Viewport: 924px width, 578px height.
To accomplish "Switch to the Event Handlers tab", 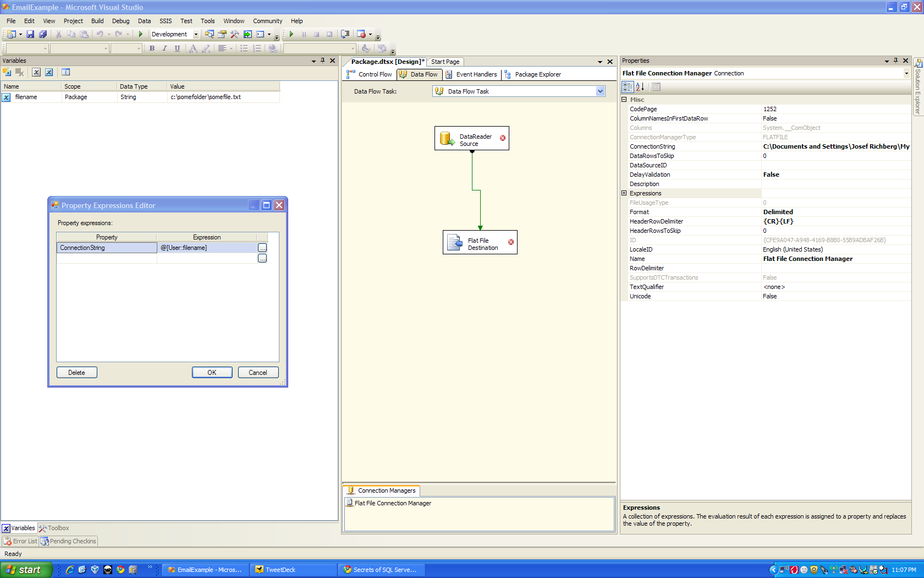I will [471, 74].
